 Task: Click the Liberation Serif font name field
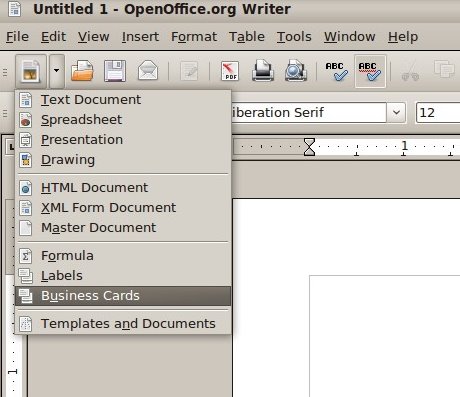(309, 112)
